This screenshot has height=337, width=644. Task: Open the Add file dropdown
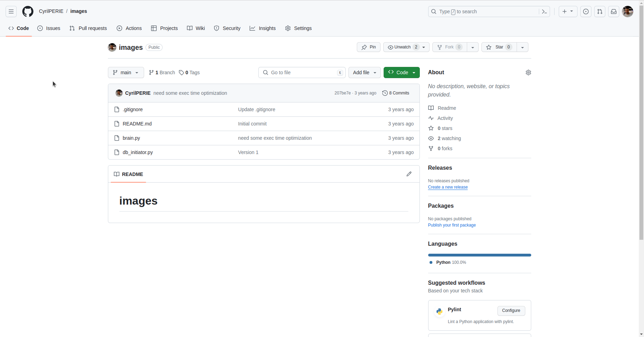click(x=364, y=72)
